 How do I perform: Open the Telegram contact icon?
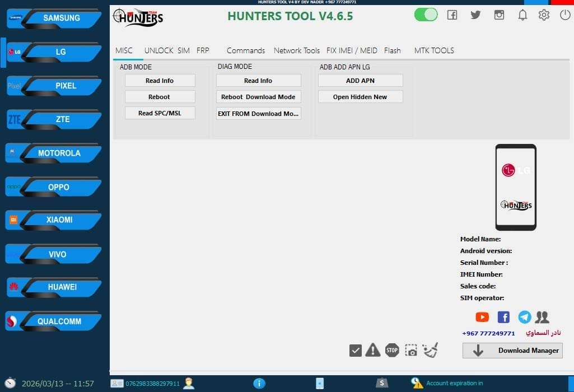click(x=524, y=317)
